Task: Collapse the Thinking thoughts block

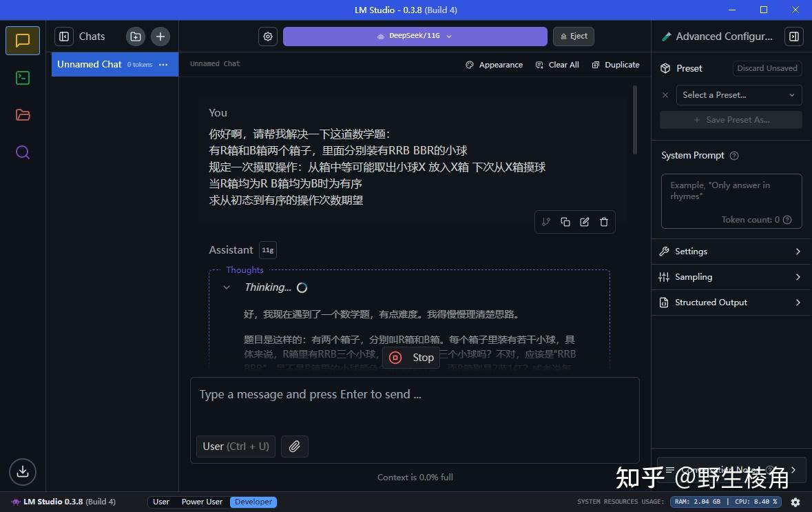Action: [227, 287]
